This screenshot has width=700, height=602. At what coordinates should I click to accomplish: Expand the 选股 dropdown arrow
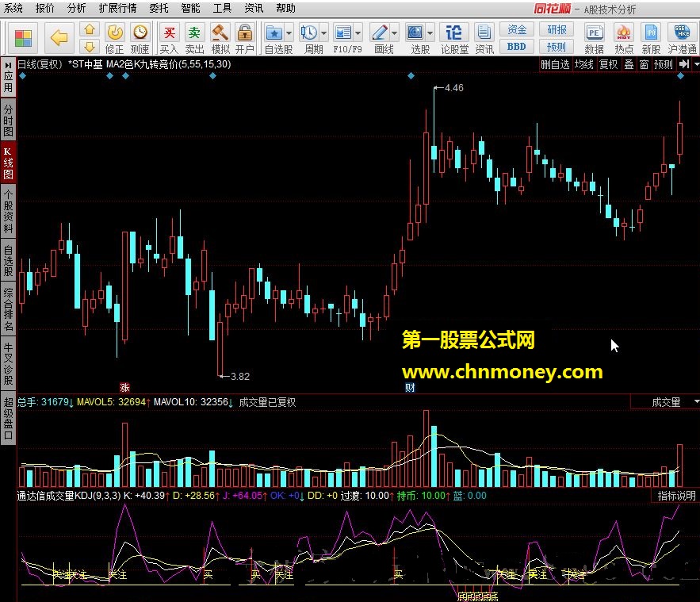[x=430, y=33]
